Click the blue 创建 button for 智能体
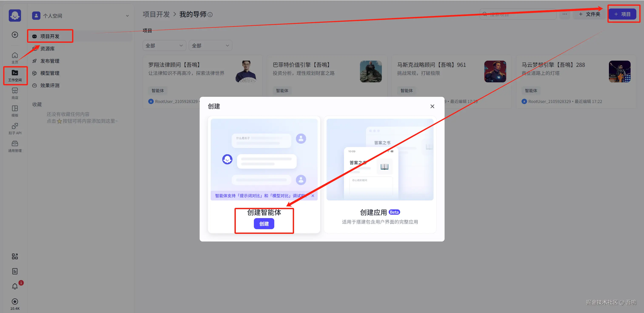644x313 pixels. (264, 224)
